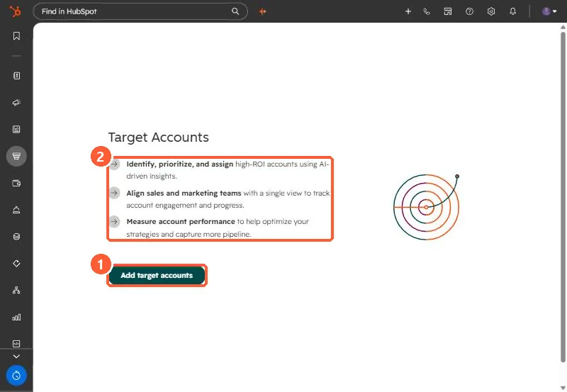Click the Target Accounts heading
The image size is (567, 392).
point(158,138)
